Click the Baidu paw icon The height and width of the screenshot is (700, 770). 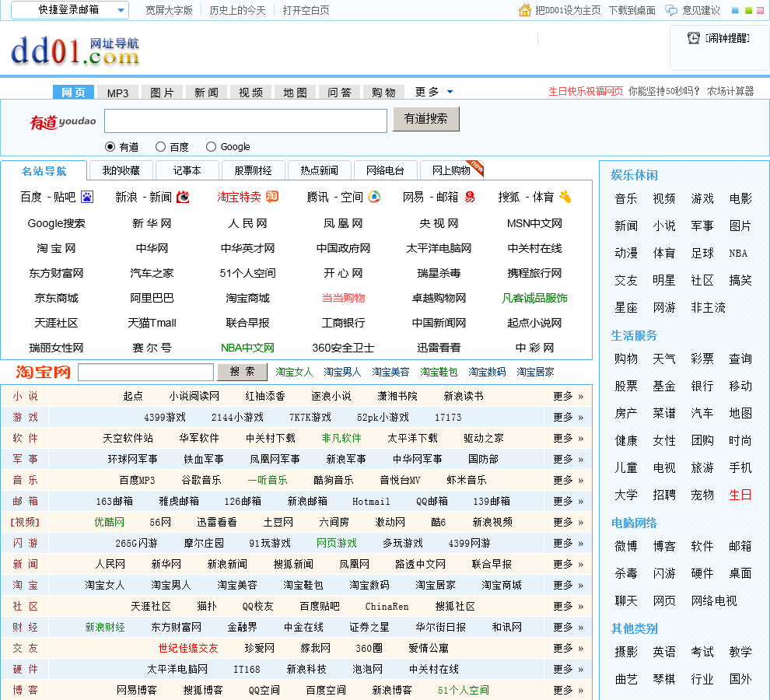point(87,198)
